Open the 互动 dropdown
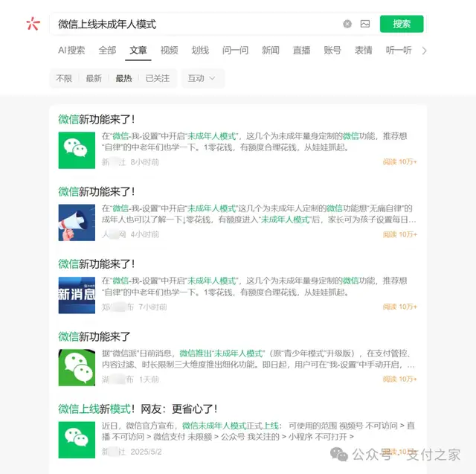The height and width of the screenshot is (474, 476). click(203, 78)
